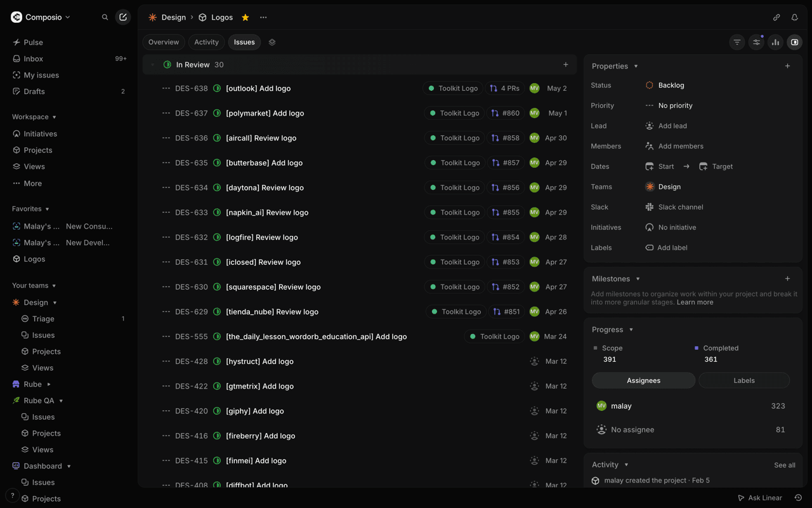This screenshot has width=812, height=508.
Task: Open workspace Projects item
Action: click(x=69, y=150)
